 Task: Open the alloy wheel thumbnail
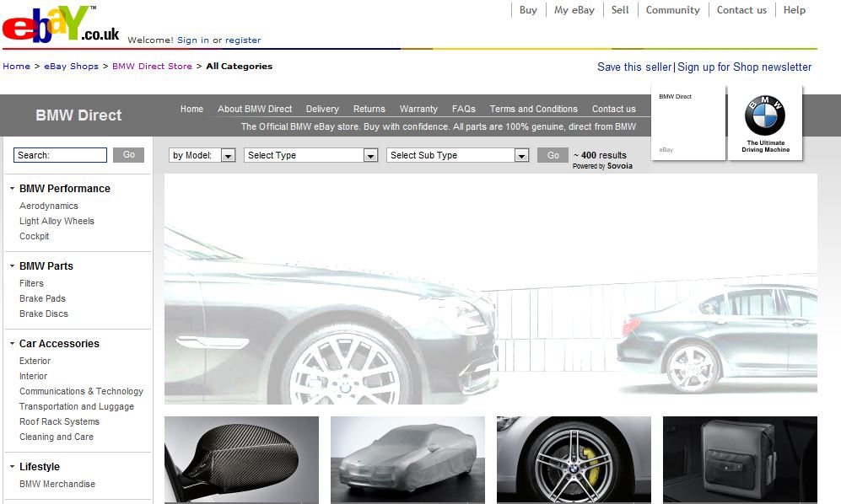574,459
